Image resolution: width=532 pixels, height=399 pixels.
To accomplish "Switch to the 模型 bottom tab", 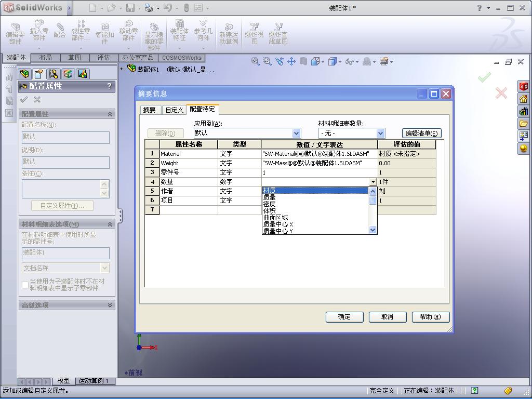I will point(63,381).
